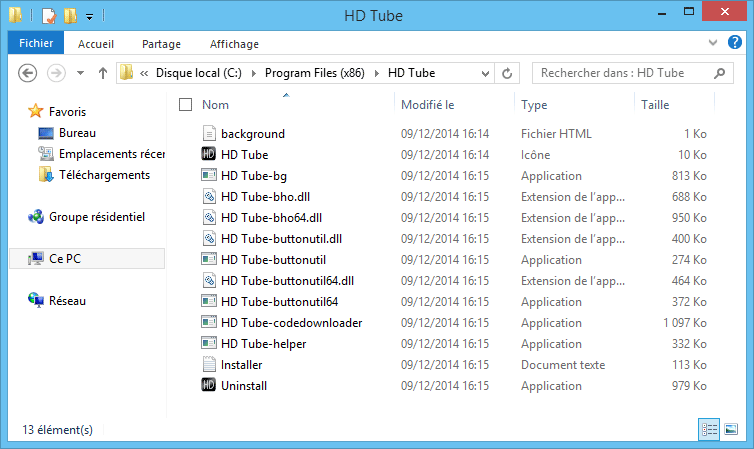
Task: Sort files by Modifié le column
Action: tap(428, 105)
